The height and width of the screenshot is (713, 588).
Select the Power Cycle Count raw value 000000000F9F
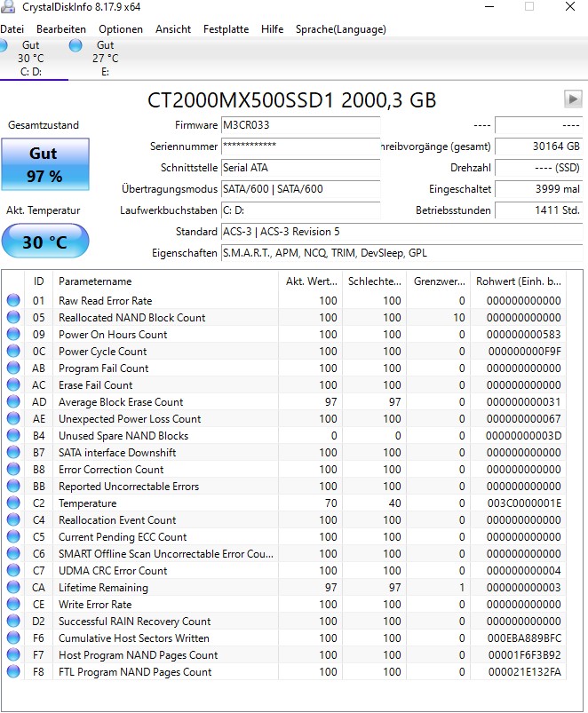[x=524, y=352]
